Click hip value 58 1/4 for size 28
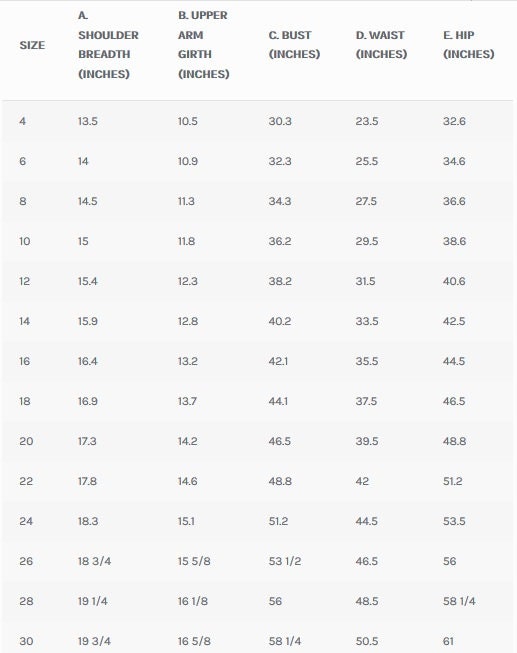The image size is (517, 653). 459,601
